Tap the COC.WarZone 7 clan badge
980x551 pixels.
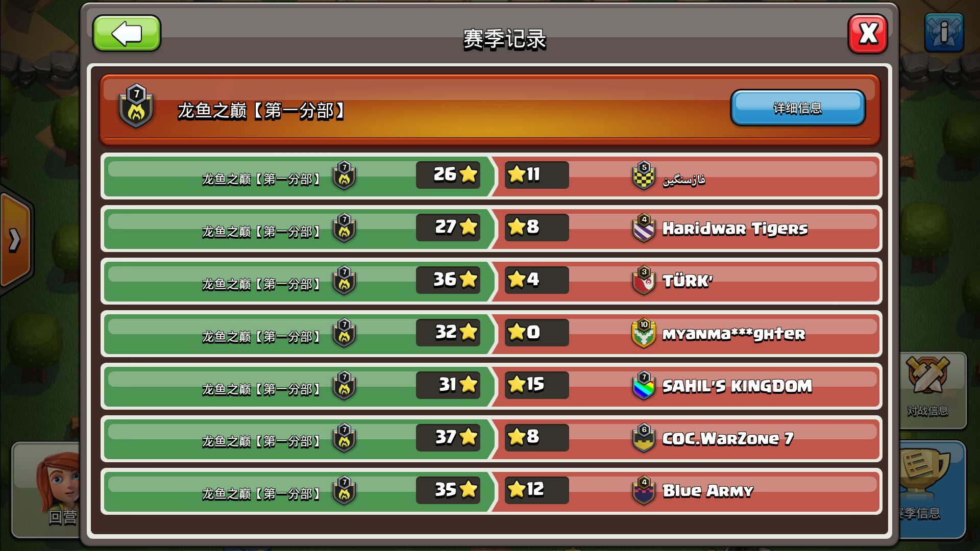(644, 438)
